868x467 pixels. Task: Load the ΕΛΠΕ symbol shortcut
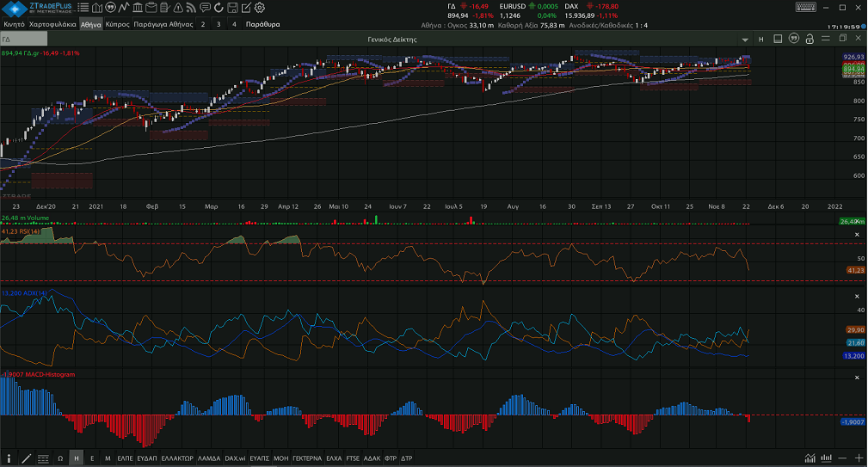[x=125, y=458]
